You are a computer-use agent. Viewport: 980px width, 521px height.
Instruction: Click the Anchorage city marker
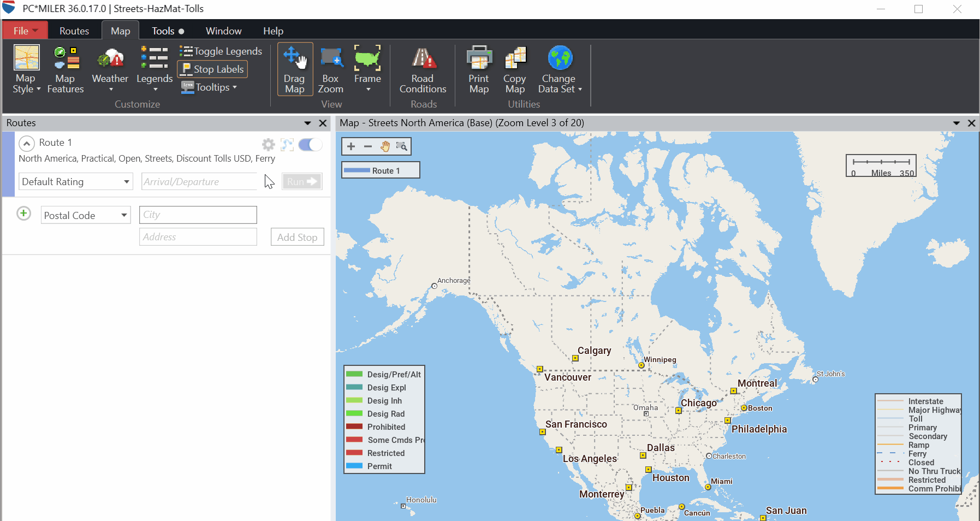tap(434, 286)
